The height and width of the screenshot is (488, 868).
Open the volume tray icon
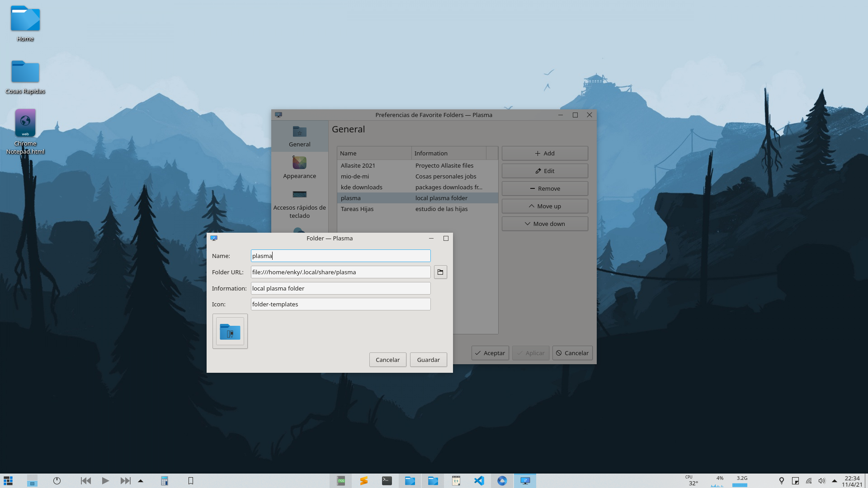[822, 481]
